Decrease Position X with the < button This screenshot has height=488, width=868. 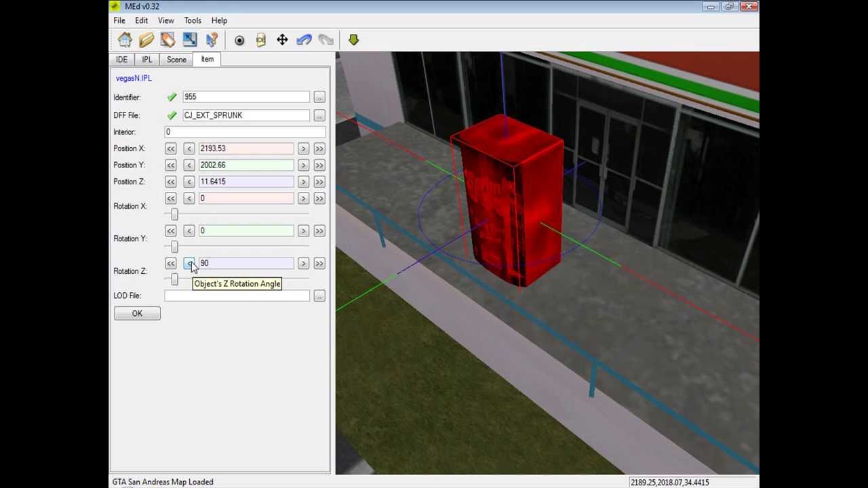click(189, 148)
